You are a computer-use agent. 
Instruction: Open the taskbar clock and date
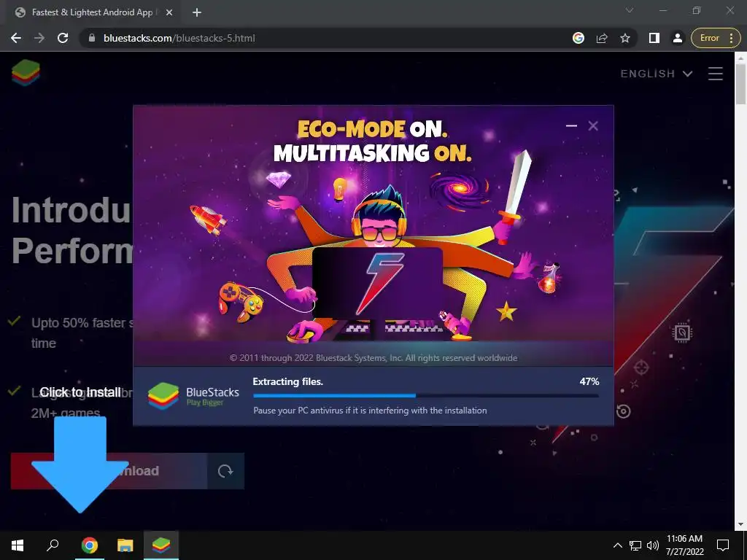(684, 545)
